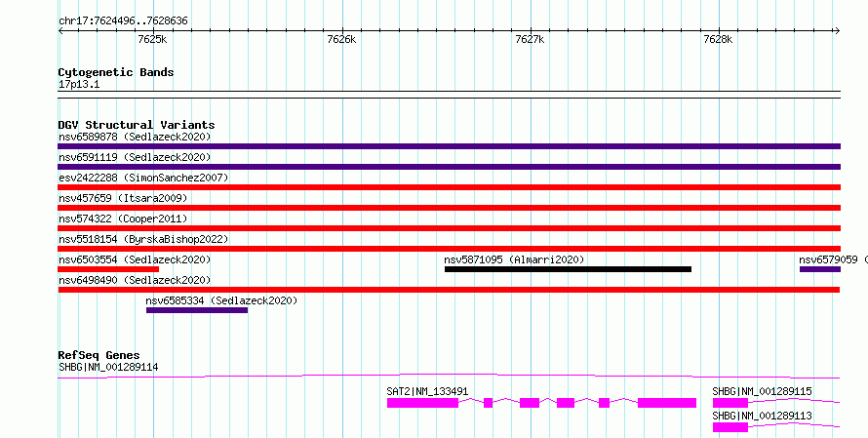Open variant esv2422288 (SimonSanchez2007) label
The width and height of the screenshot is (868, 438).
[143, 178]
